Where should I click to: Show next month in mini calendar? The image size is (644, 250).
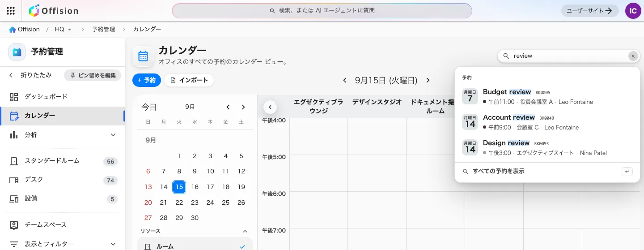[x=243, y=107]
